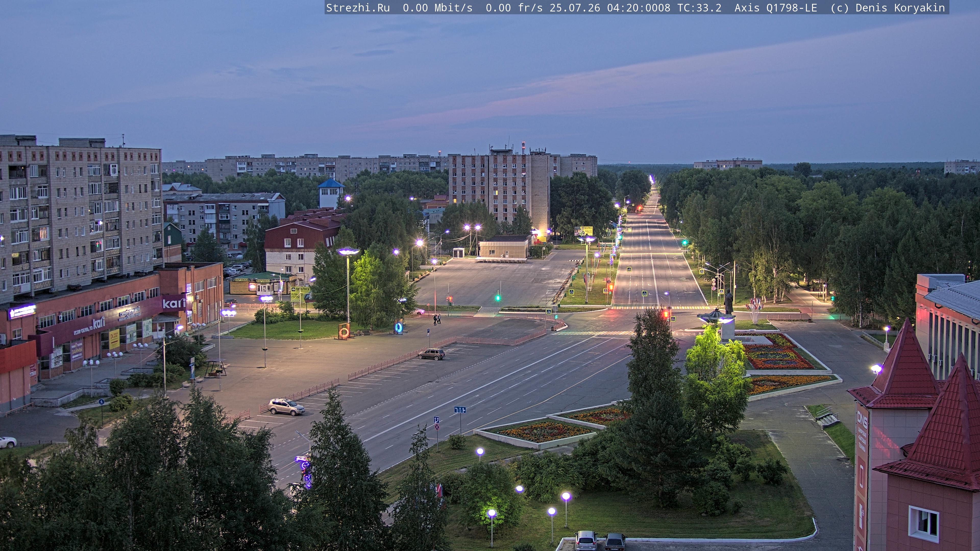The height and width of the screenshot is (551, 980).
Task: Click the "Strezhi.Ru" overlay text
Action: coord(358,8)
